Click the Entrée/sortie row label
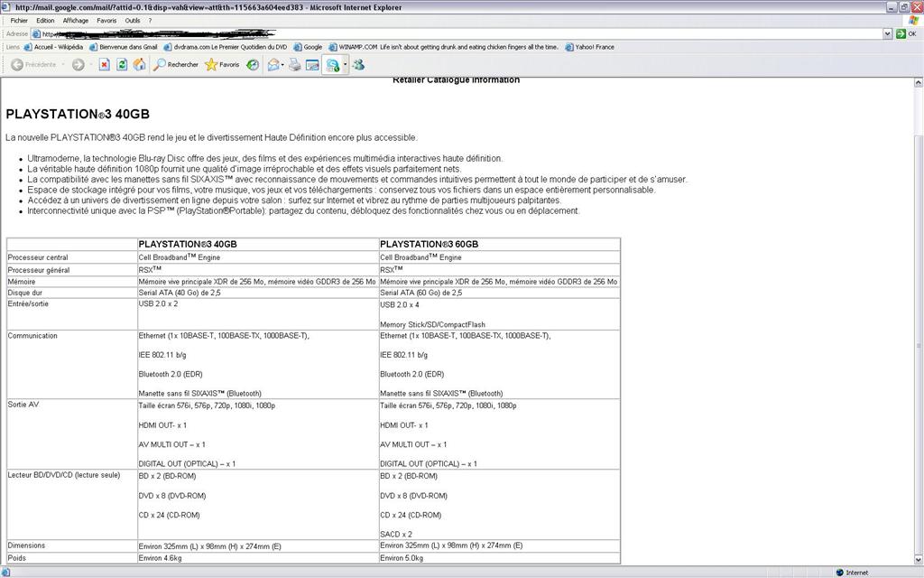The height and width of the screenshot is (578, 924). [x=28, y=303]
